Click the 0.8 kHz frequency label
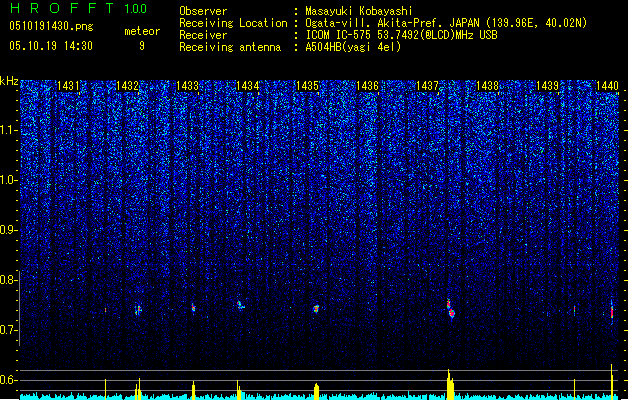 pyautogui.click(x=8, y=280)
